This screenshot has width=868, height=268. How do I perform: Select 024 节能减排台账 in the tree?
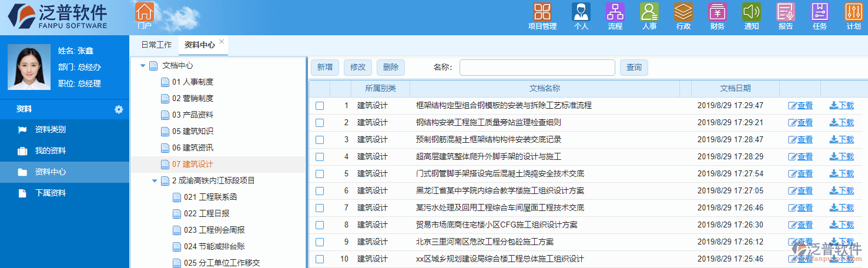215,247
